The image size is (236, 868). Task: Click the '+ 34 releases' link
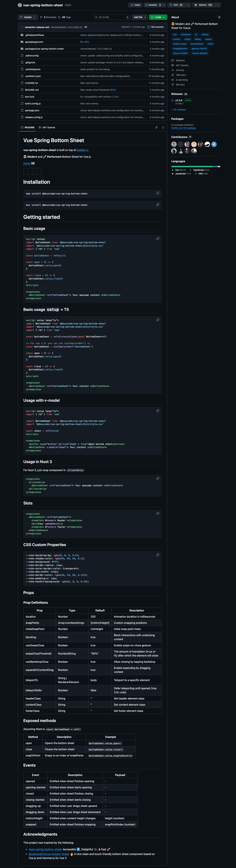[x=178, y=110]
